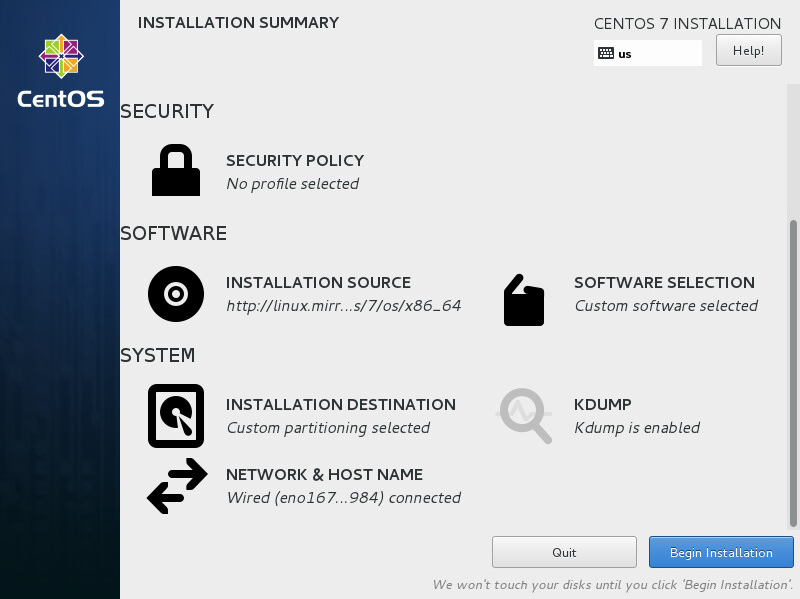Open the Help! button
The image size is (800, 599).
[x=748, y=50]
